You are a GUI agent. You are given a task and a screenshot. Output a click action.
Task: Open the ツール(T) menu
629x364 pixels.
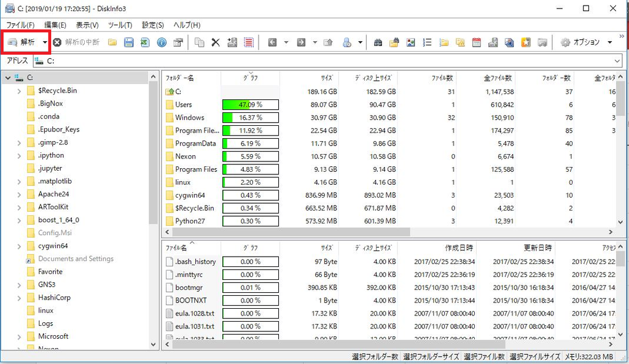coord(120,25)
